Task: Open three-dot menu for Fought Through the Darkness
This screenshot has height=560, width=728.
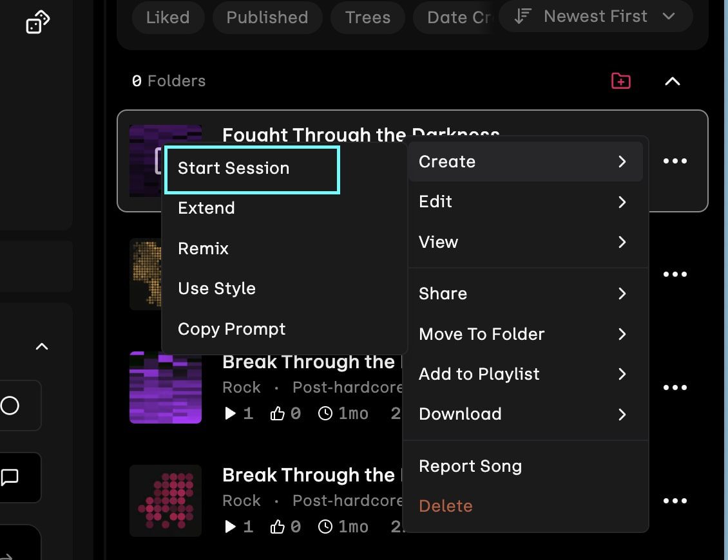Action: tap(675, 161)
